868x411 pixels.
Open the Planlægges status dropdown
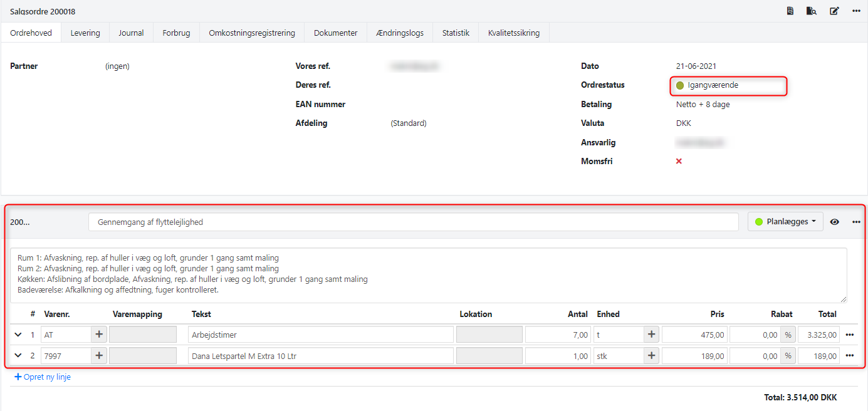[785, 222]
